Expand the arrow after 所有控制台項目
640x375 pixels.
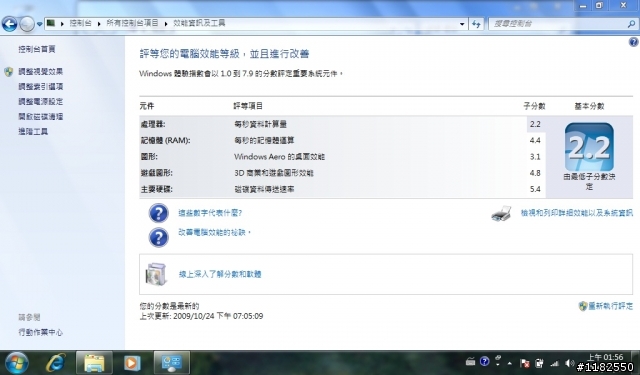click(x=166, y=24)
